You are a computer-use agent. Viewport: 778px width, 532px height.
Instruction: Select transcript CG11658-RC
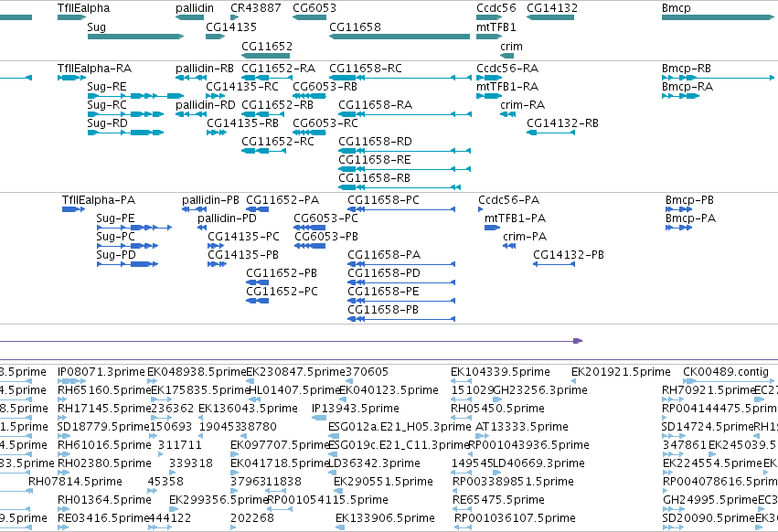coord(400,78)
